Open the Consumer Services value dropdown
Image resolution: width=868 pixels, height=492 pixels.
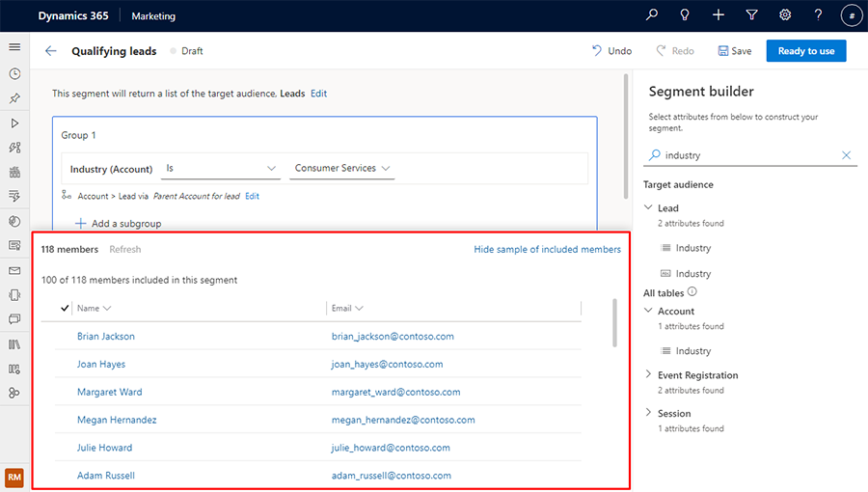tap(342, 169)
